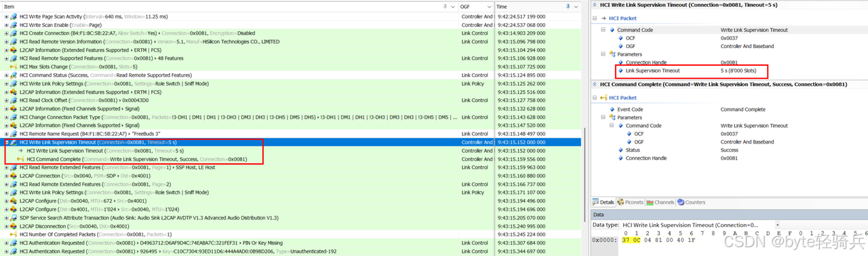Click the Event Code field icon
The image size is (868, 256).
(612, 109)
